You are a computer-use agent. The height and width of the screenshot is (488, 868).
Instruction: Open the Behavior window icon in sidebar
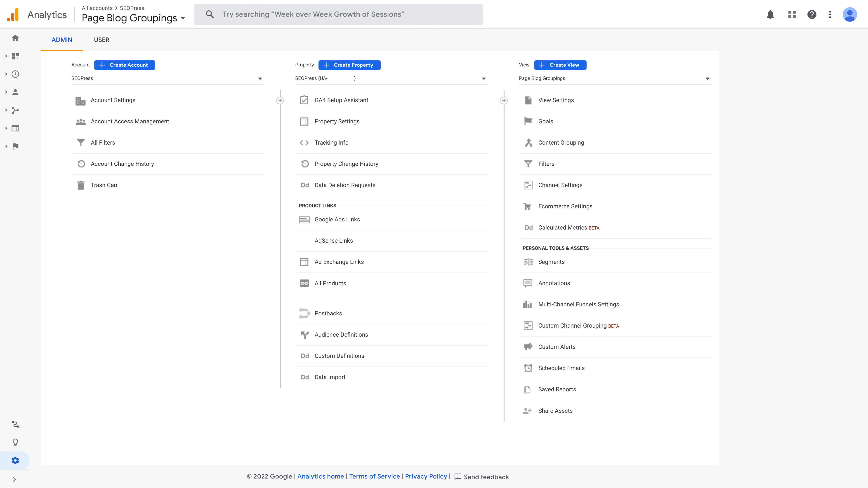click(x=15, y=128)
